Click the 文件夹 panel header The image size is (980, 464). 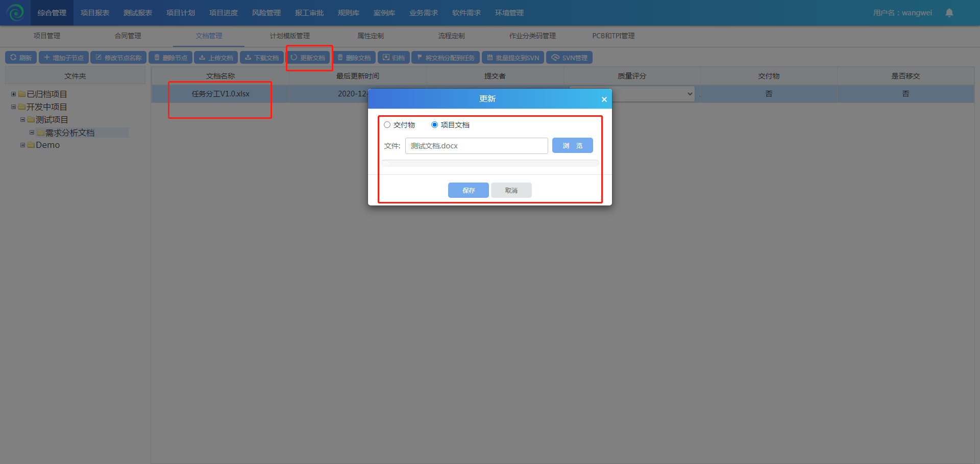76,76
